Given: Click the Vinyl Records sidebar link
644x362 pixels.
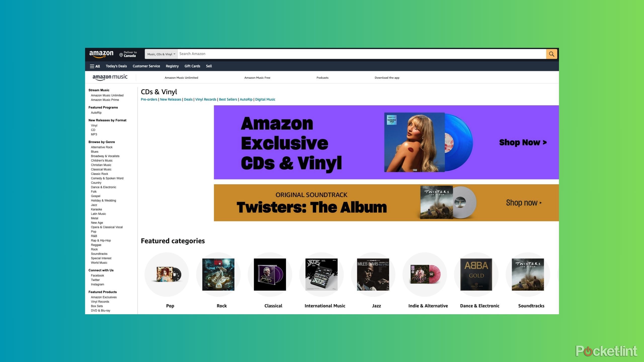Looking at the screenshot, I should 100,301.
